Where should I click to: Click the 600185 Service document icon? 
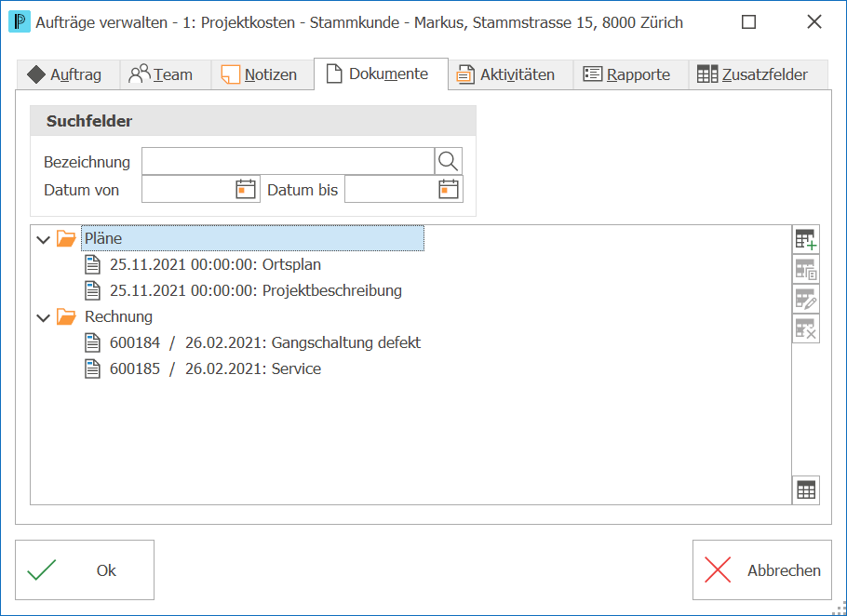(x=93, y=368)
